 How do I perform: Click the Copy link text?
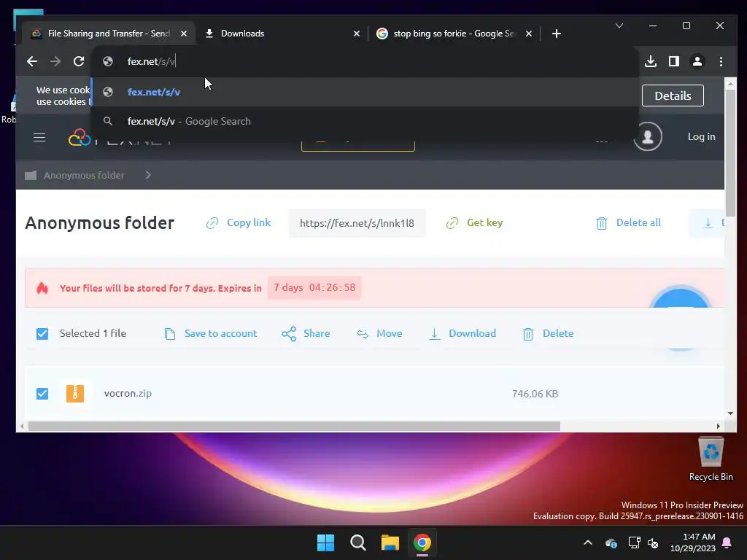(x=249, y=223)
